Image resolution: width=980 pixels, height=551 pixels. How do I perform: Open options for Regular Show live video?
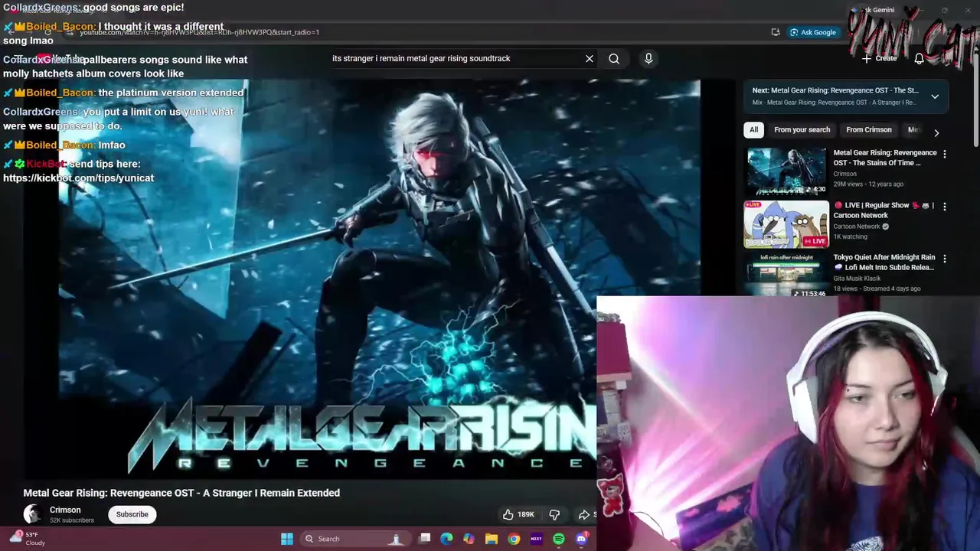click(x=944, y=207)
